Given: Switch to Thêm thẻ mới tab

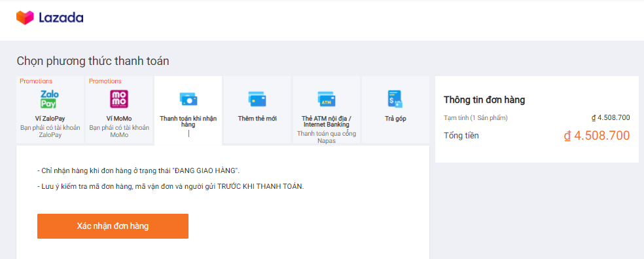Looking at the screenshot, I should click(x=257, y=110).
